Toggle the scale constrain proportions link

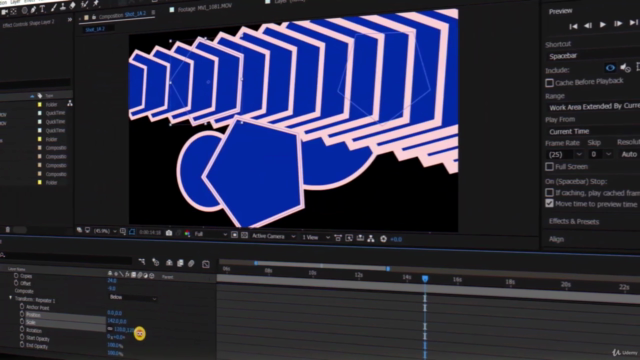coord(110,329)
